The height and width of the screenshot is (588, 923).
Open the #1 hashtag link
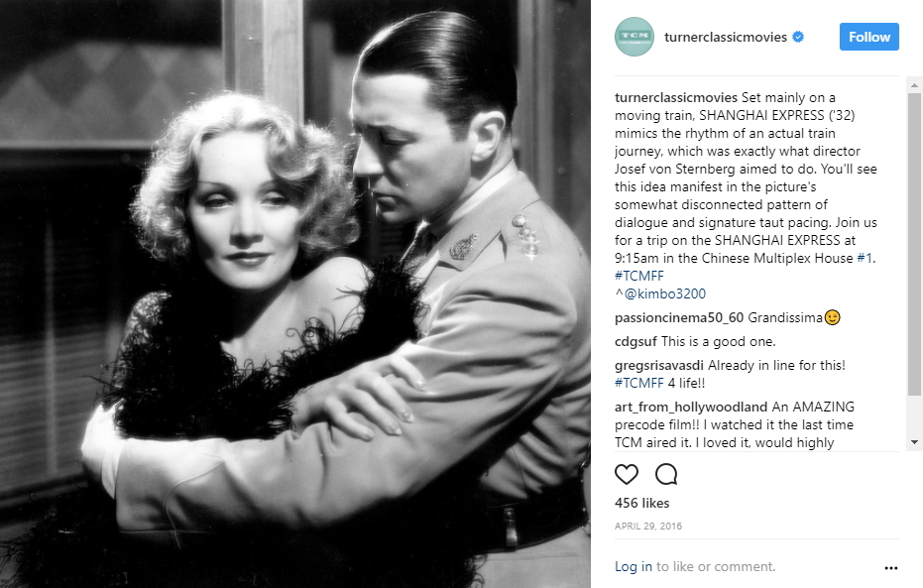[865, 258]
